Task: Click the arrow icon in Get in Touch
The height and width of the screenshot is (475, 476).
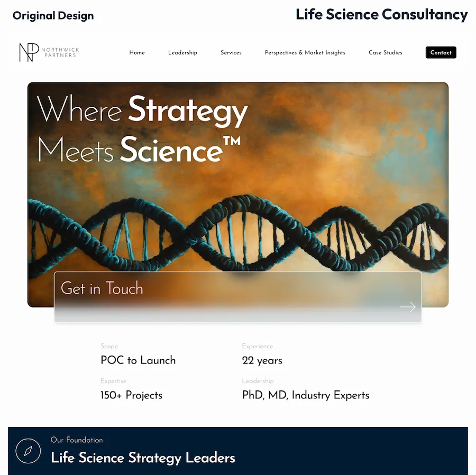Action: pos(408,306)
